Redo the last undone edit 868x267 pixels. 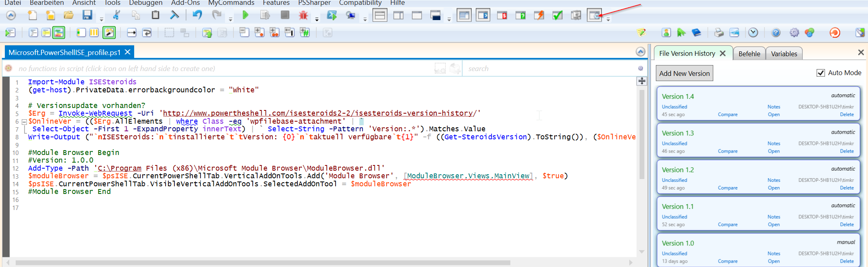(217, 15)
